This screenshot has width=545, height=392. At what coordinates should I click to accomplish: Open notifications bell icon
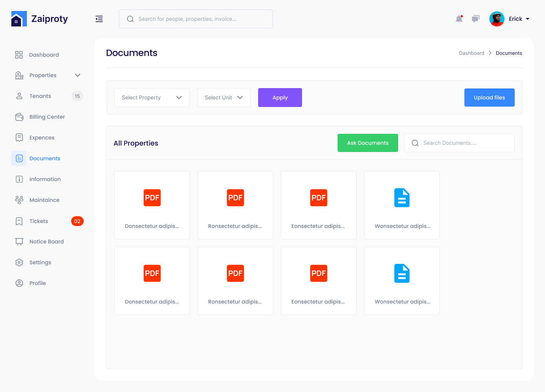459,19
